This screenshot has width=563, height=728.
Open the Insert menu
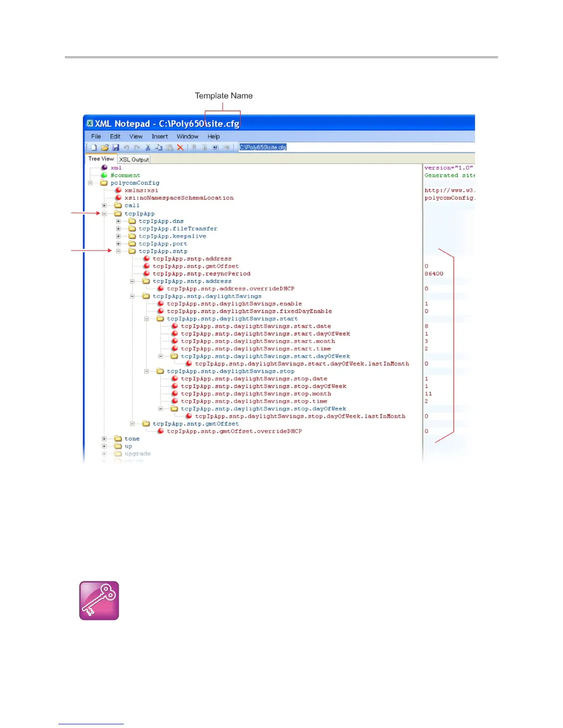(x=160, y=136)
